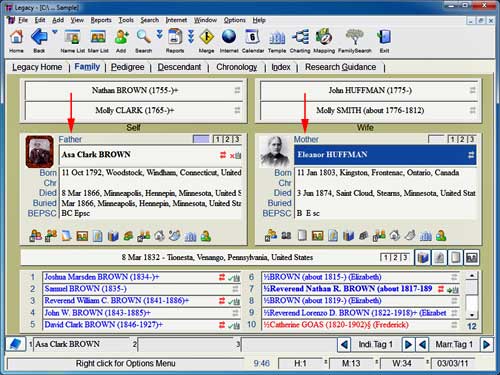Image resolution: width=500 pixels, height=375 pixels.
Task: Open the Marriage List toolbar icon
Action: point(98,37)
